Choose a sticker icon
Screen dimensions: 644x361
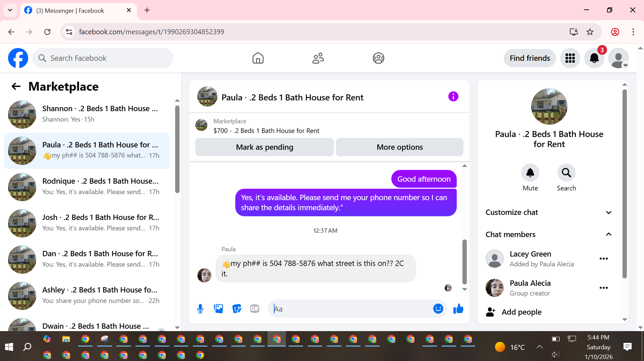tap(237, 309)
